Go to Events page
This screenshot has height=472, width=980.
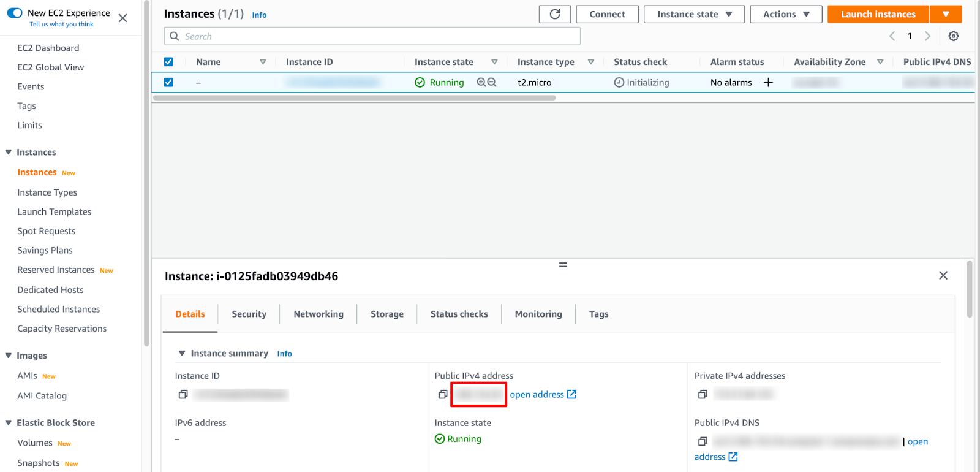(31, 87)
